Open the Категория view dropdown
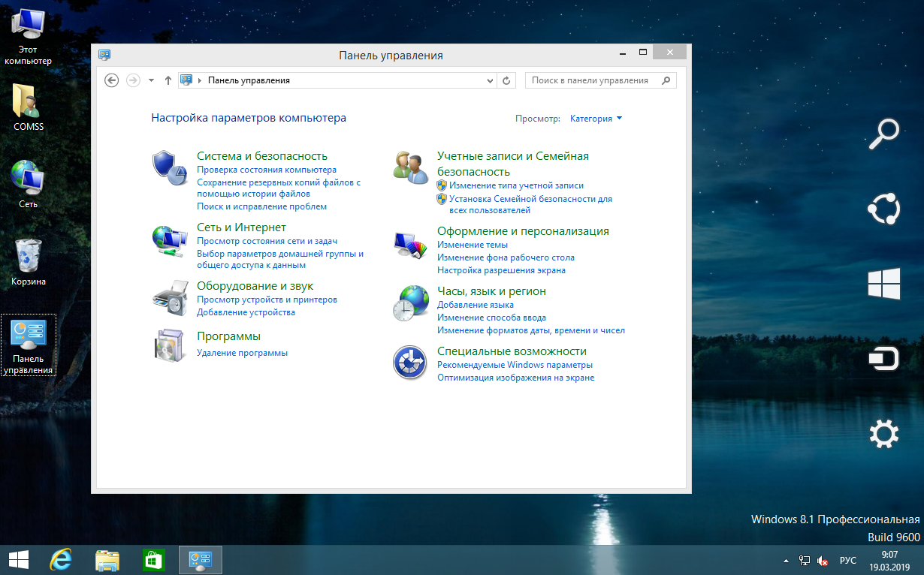This screenshot has width=924, height=575. click(x=596, y=119)
